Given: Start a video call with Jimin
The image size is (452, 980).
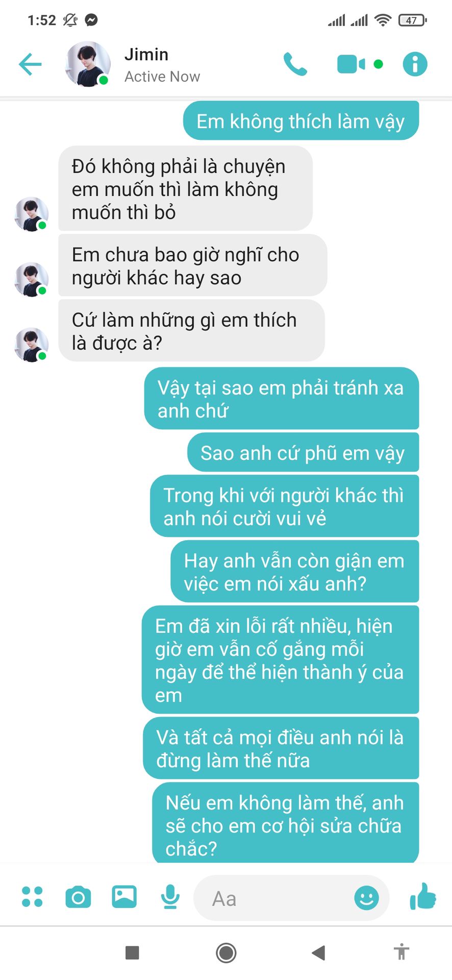Looking at the screenshot, I should click(x=351, y=64).
